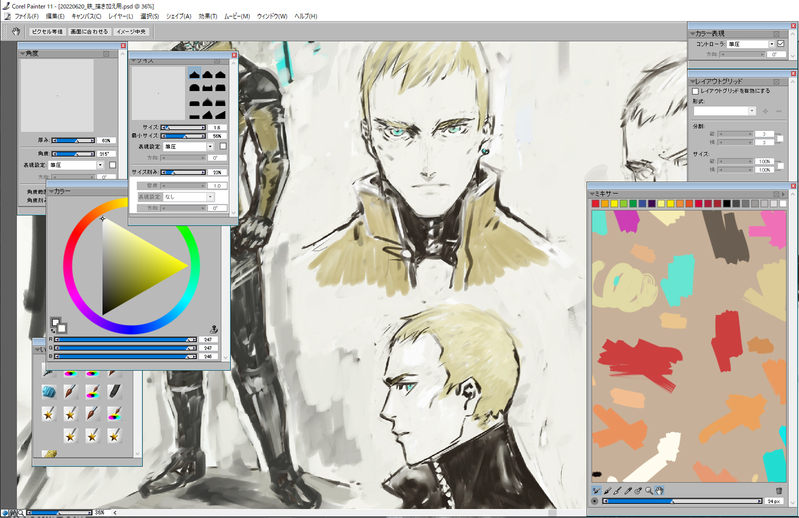Viewport: 799px width, 518px height.
Task: Open the 選択(S) menu
Action: (150, 16)
